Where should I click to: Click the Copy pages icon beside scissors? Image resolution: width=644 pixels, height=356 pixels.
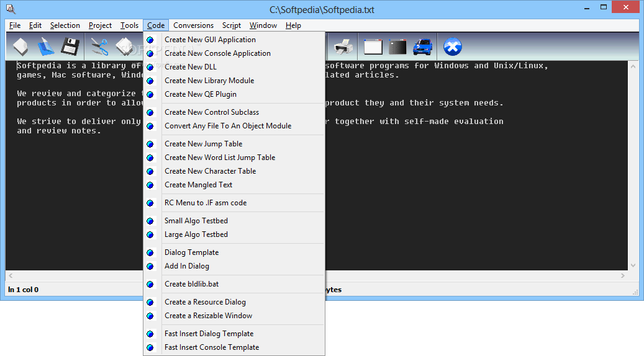[124, 47]
